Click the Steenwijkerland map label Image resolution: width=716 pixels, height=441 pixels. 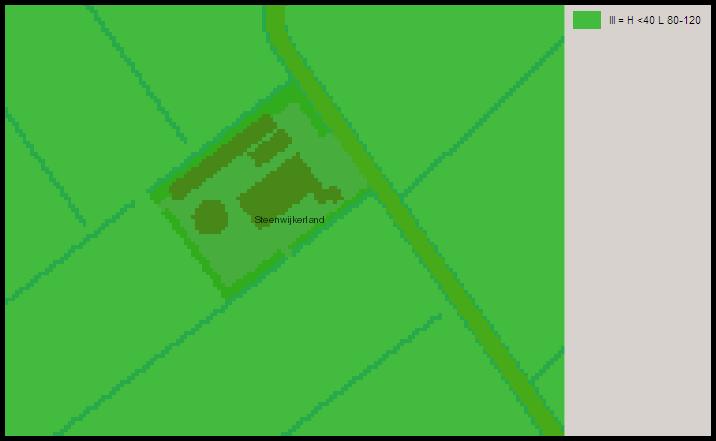pyautogui.click(x=289, y=220)
